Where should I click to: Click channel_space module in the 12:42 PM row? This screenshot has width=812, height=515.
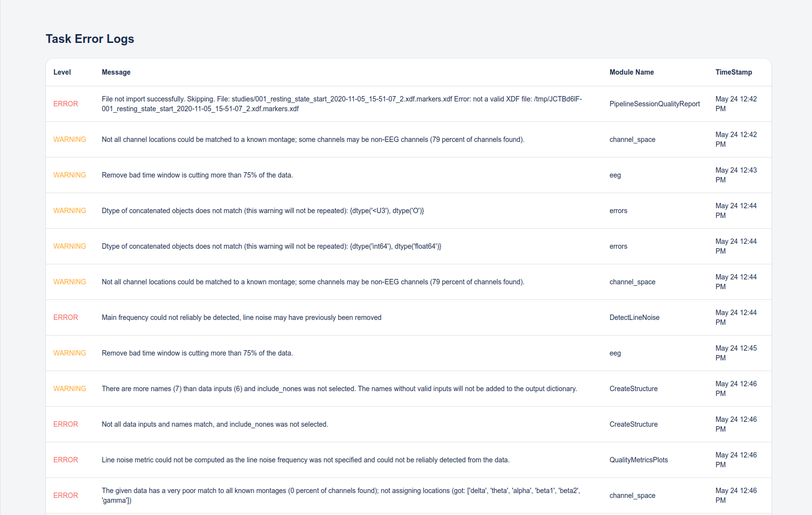632,139
